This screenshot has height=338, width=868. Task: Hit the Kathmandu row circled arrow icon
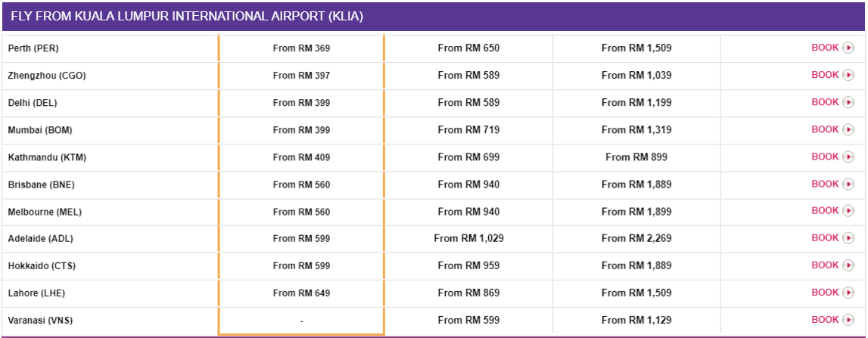848,157
